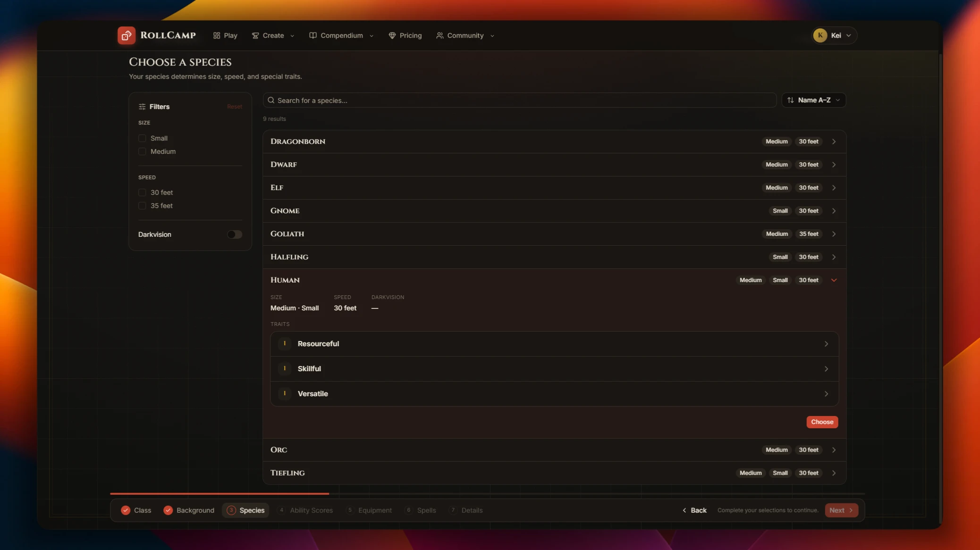The height and width of the screenshot is (550, 980).
Task: Click the Play grid icon in navbar
Action: [x=217, y=35]
